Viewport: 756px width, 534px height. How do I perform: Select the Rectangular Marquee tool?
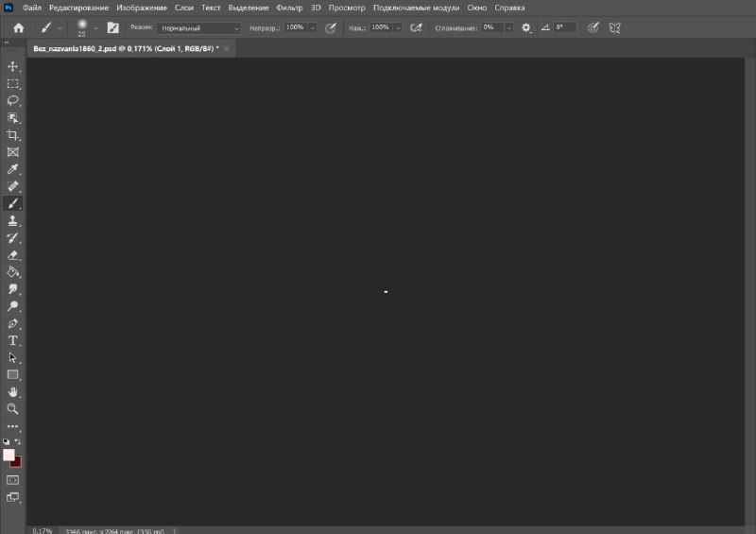click(13, 83)
